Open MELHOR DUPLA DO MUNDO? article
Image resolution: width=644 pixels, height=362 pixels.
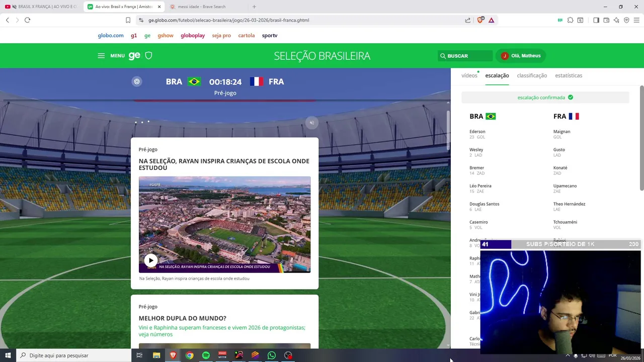coord(183,318)
